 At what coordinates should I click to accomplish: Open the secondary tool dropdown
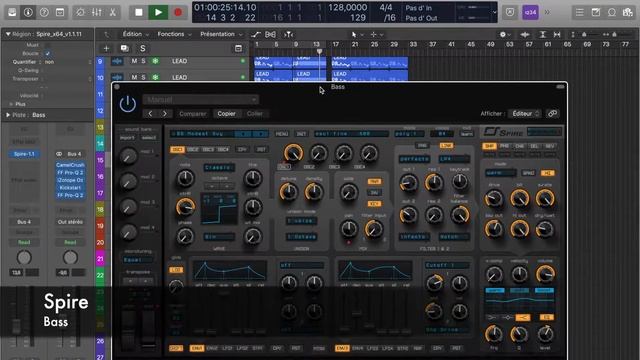coord(376,35)
